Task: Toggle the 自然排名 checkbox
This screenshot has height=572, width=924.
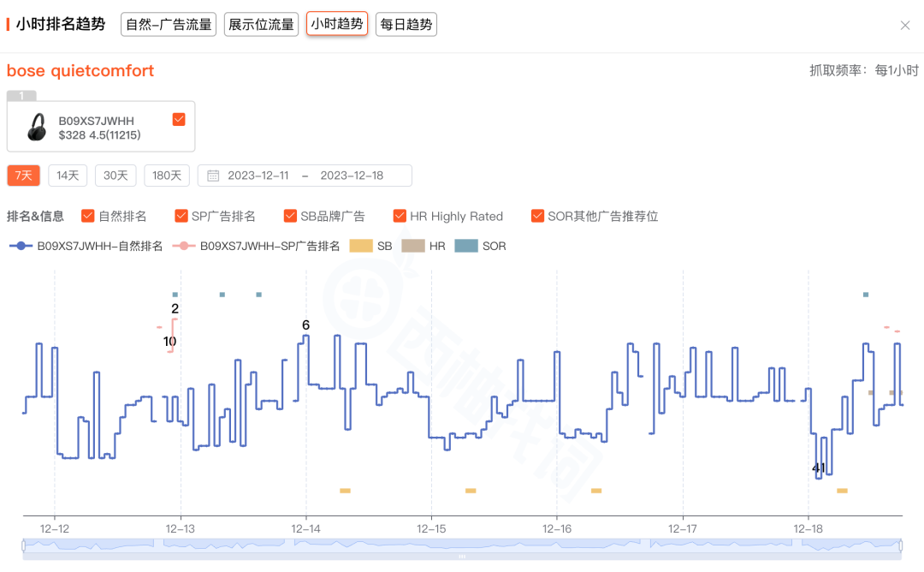Action: point(88,216)
